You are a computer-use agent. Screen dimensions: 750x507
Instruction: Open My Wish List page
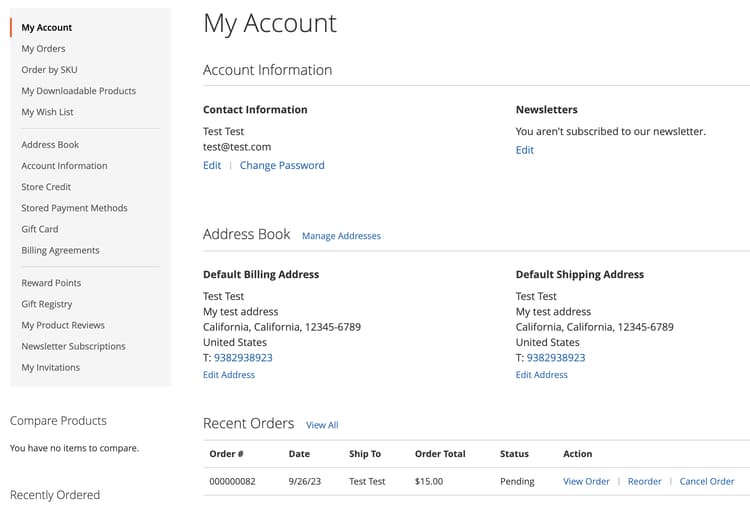(x=47, y=112)
